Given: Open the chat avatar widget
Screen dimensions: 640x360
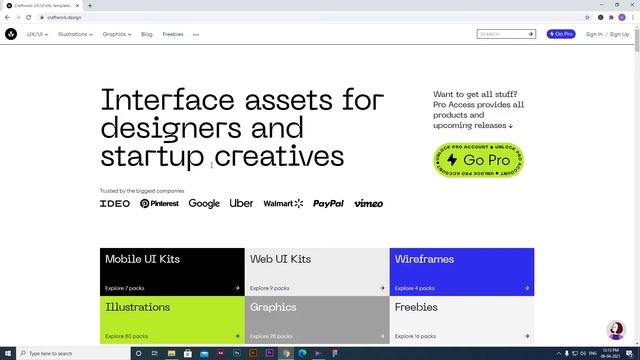Looking at the screenshot, I should pos(616,330).
